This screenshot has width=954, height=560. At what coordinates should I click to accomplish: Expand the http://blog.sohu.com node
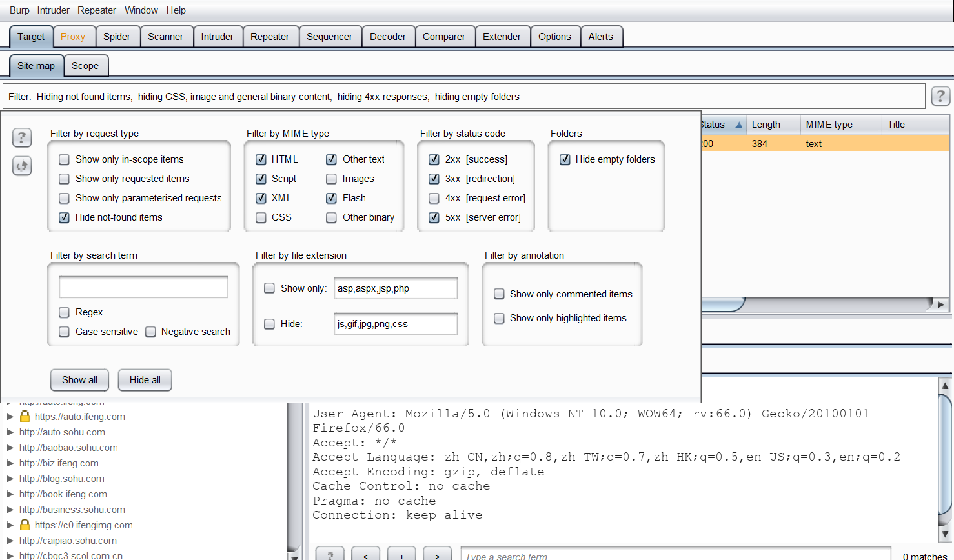[x=10, y=479]
